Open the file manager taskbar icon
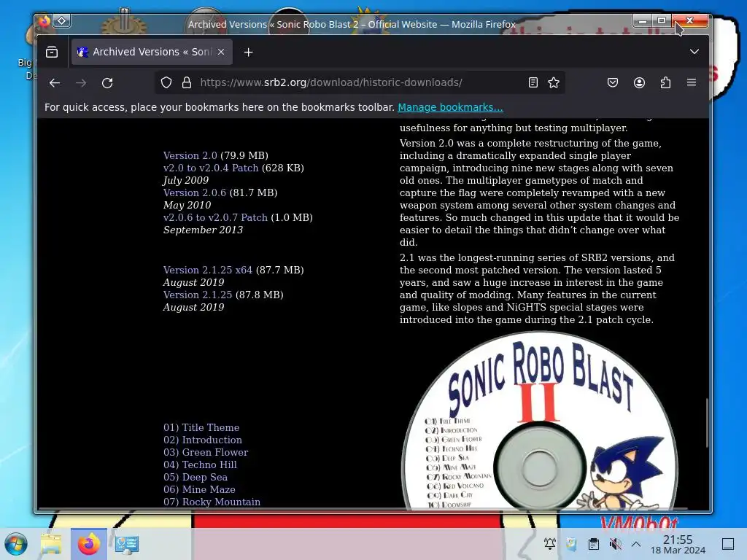747x560 pixels. coord(51,544)
